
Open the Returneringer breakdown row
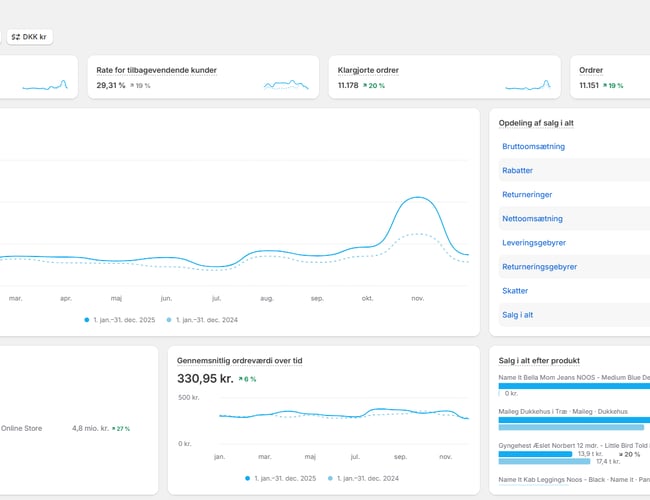pos(527,194)
